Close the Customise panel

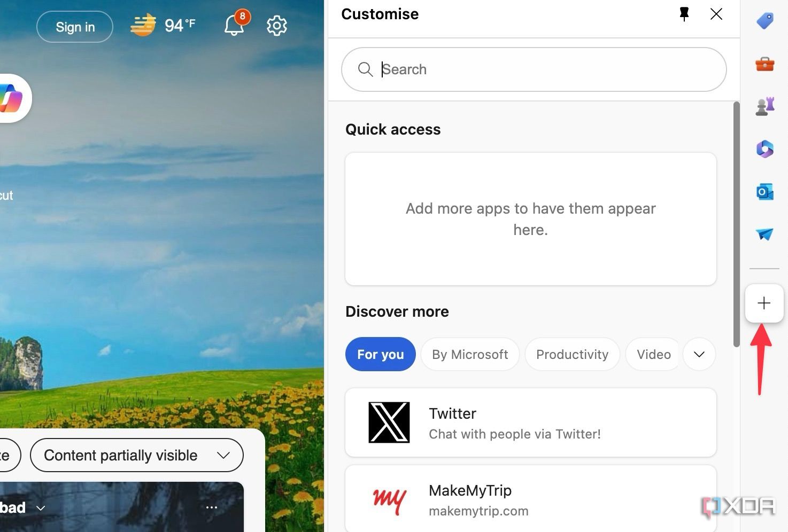click(716, 14)
